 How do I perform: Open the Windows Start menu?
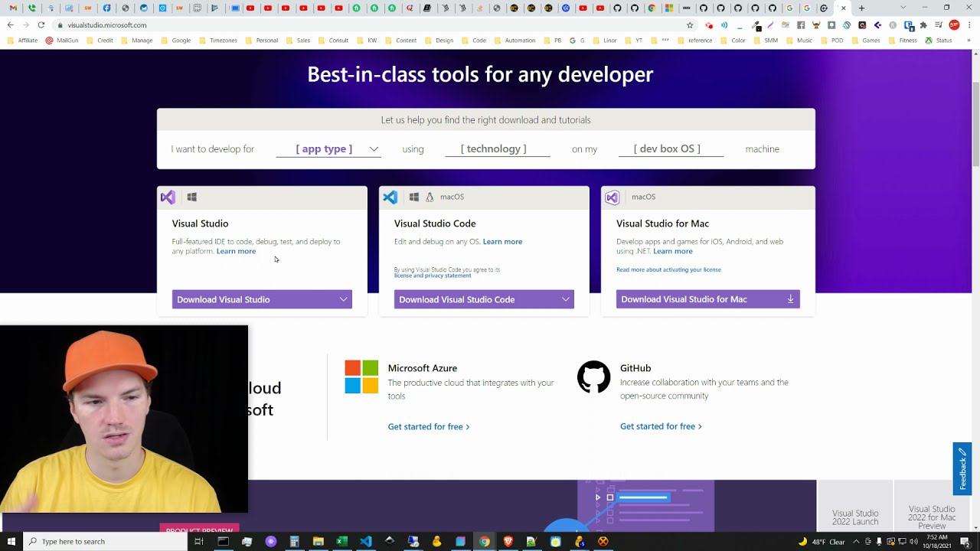[x=11, y=542]
